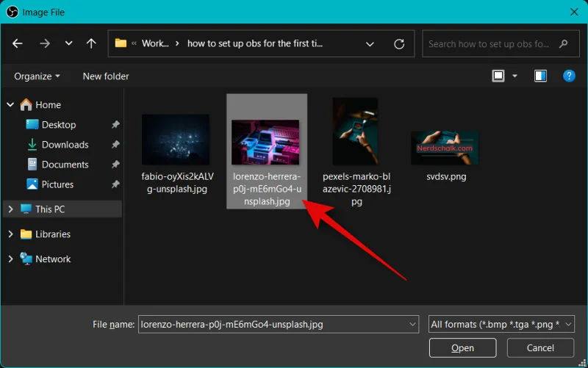Open the Help question mark

[569, 76]
